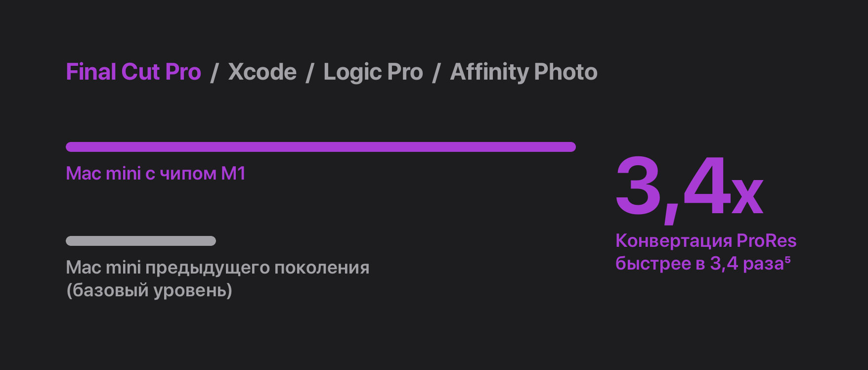Show the Affinity Photo benchmark tab

pos(523,72)
